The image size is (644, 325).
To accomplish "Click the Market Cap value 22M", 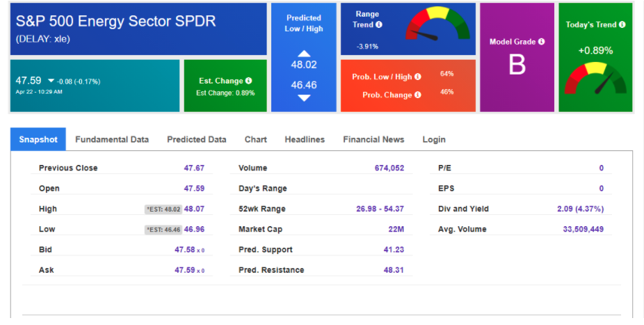I will pos(396,229).
